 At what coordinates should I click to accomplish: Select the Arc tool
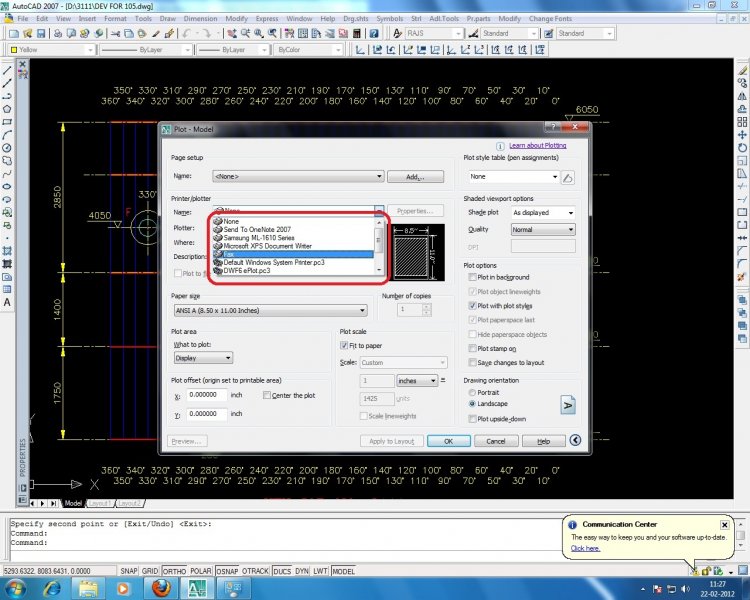click(x=7, y=135)
